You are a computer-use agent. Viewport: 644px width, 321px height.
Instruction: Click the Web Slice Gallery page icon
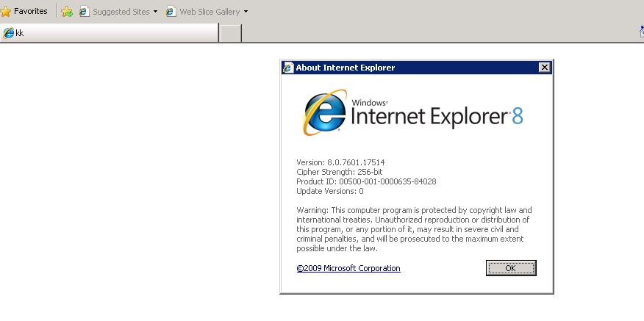tap(171, 12)
